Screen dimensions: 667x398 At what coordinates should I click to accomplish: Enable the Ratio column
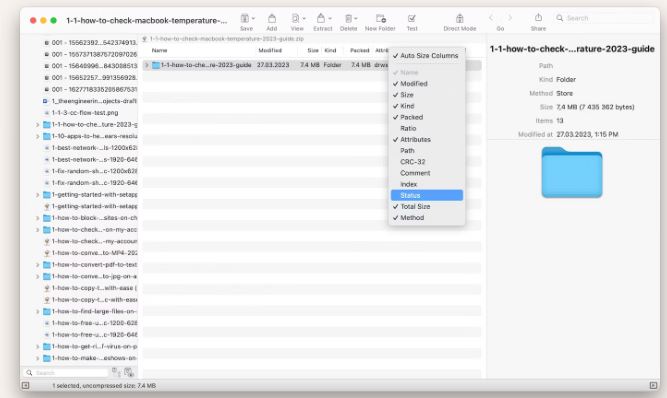427,128
